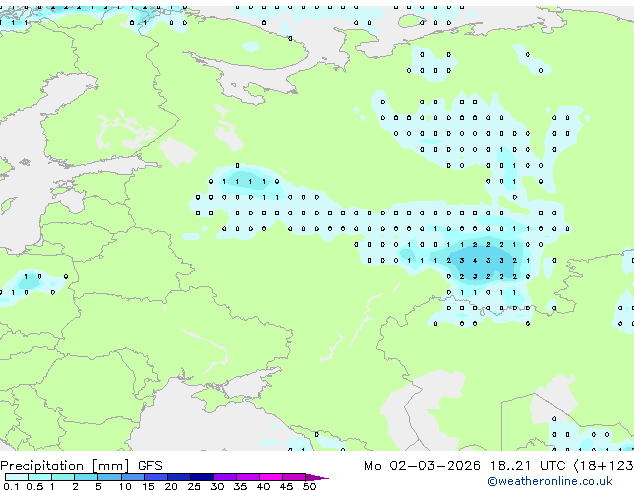Click the "30" legend scale label
This screenshot has height=490, width=634.
[217, 486]
